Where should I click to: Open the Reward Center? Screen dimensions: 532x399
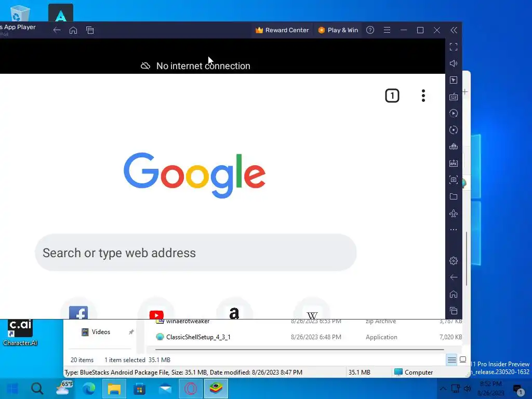pyautogui.click(x=282, y=30)
